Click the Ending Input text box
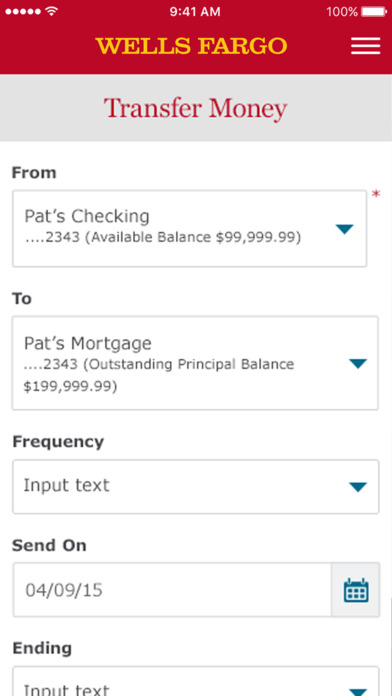392x696 pixels. point(196,681)
